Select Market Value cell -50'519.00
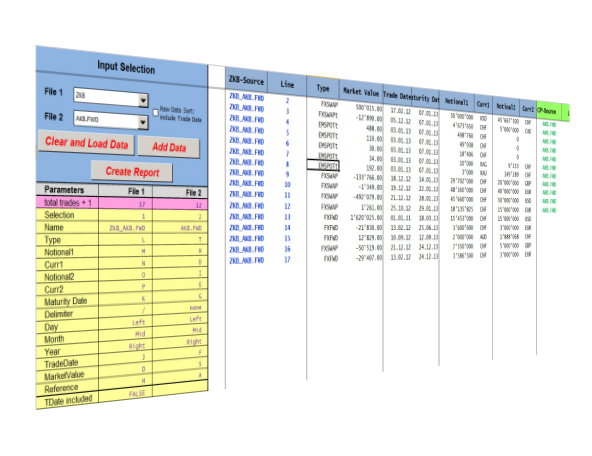This screenshot has width=592, height=456. tap(368, 248)
